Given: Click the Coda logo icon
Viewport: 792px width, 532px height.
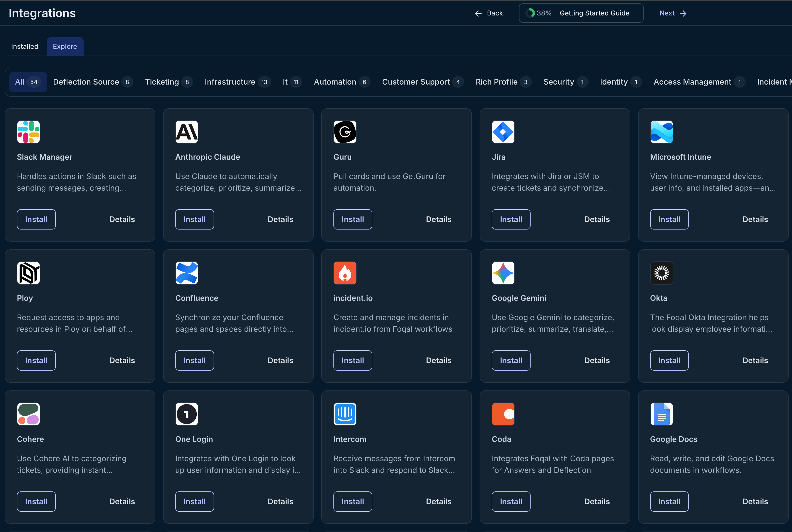Looking at the screenshot, I should click(x=503, y=414).
